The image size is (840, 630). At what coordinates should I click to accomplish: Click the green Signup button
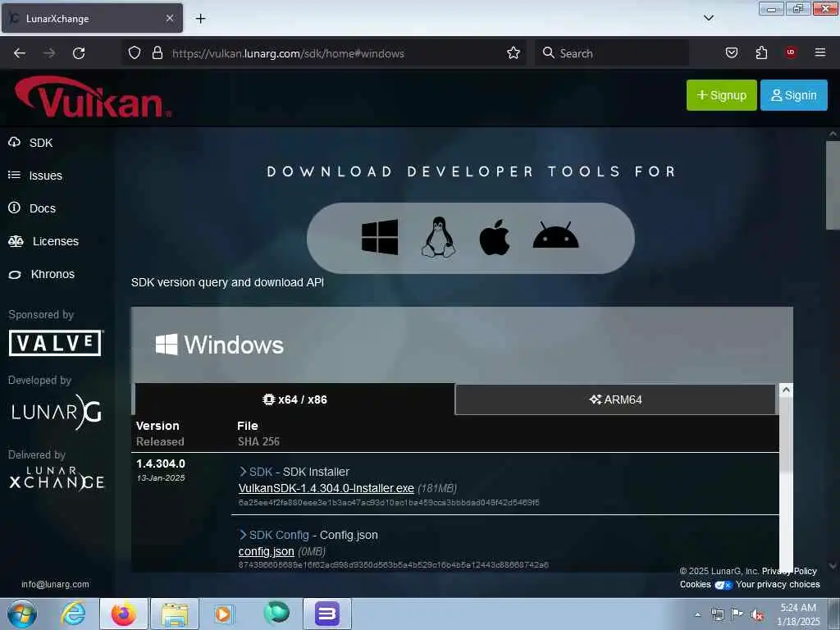point(722,95)
